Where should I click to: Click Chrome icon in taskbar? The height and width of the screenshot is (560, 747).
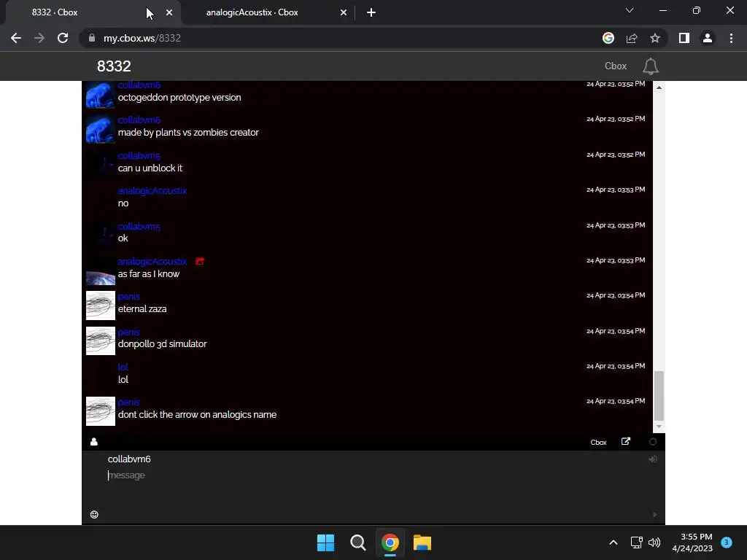[x=390, y=542]
